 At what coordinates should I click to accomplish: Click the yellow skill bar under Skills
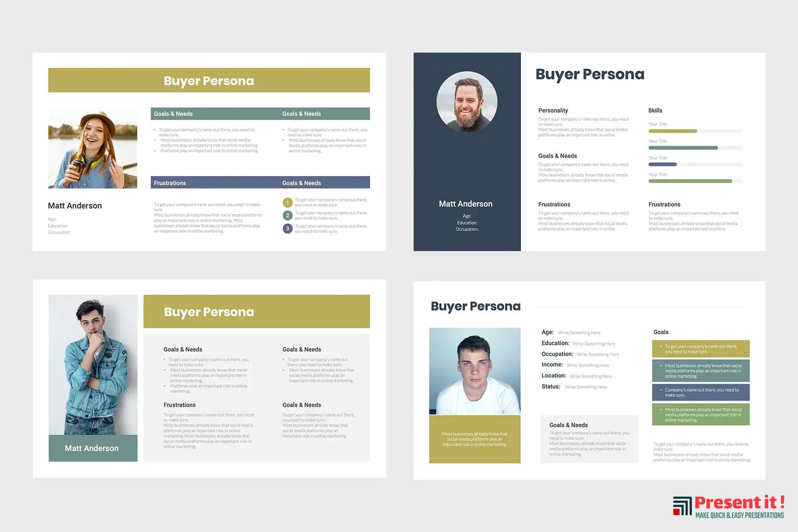(672, 131)
